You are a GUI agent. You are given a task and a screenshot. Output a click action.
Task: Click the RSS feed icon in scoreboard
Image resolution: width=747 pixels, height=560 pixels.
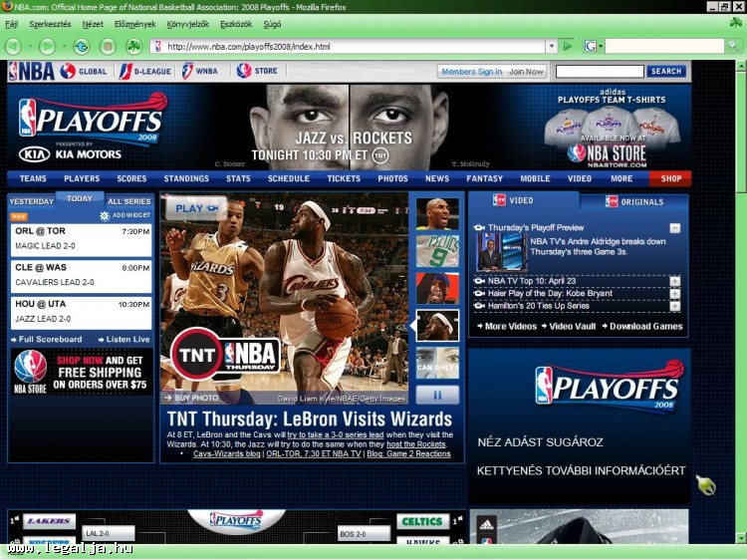point(19,216)
